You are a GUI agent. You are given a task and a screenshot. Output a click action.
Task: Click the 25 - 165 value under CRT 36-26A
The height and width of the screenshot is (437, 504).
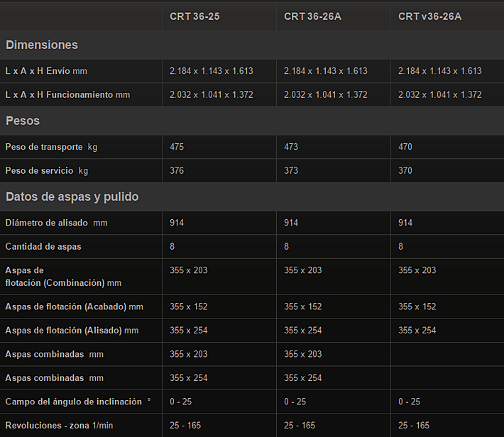300,425
